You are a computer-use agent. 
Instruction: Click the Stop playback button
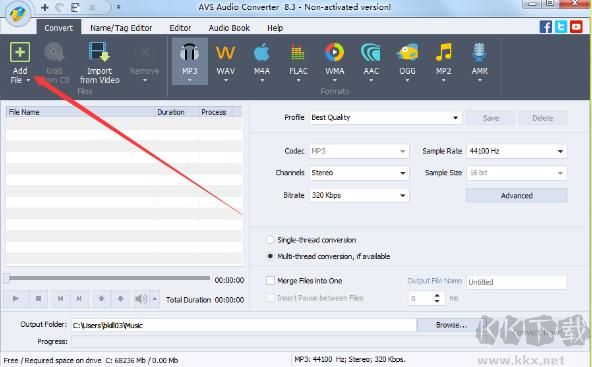pyautogui.click(x=39, y=299)
